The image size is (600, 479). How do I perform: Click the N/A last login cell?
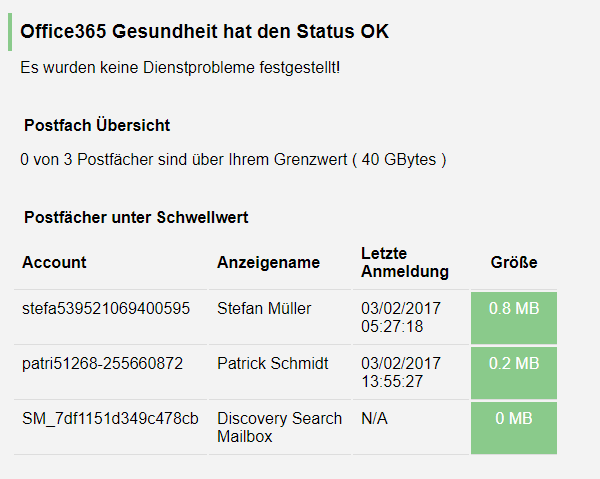376,418
